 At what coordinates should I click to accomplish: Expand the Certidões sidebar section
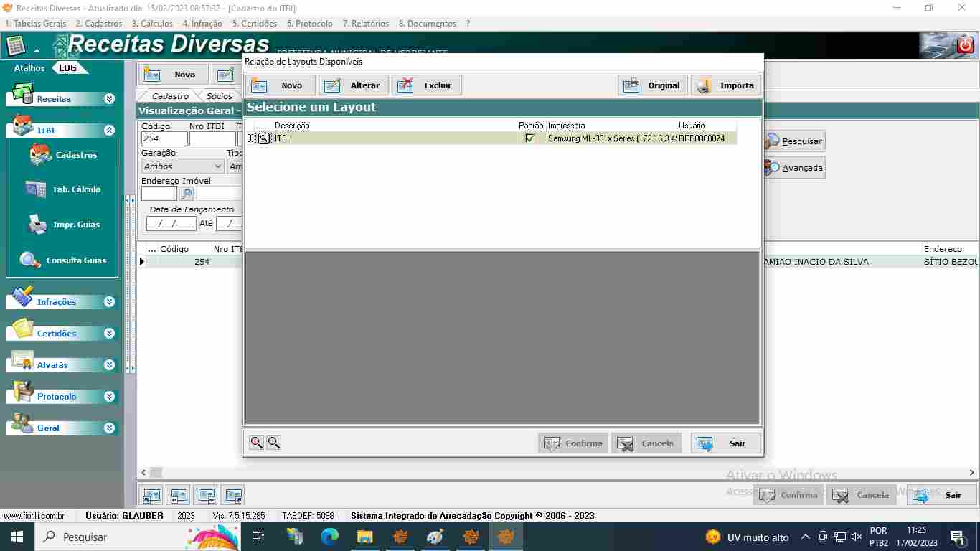coord(109,334)
